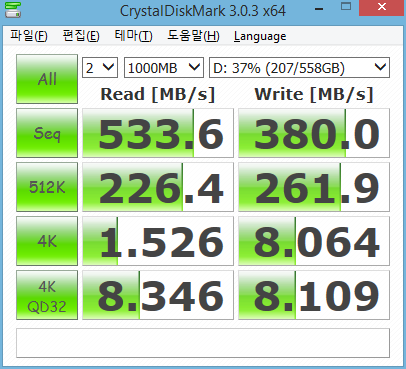Click the Read [MB/s] column header
The height and width of the screenshot is (369, 406).
[158, 94]
